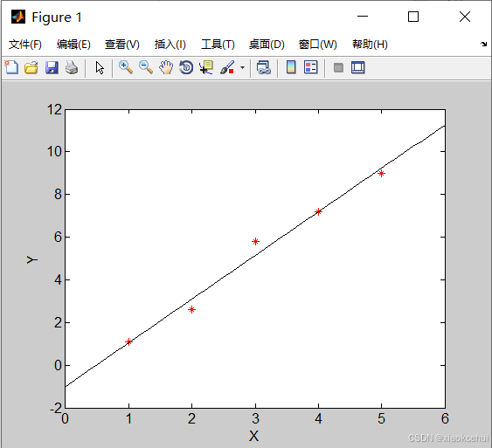Click the Y axis label
The height and width of the screenshot is (448, 492).
point(32,259)
